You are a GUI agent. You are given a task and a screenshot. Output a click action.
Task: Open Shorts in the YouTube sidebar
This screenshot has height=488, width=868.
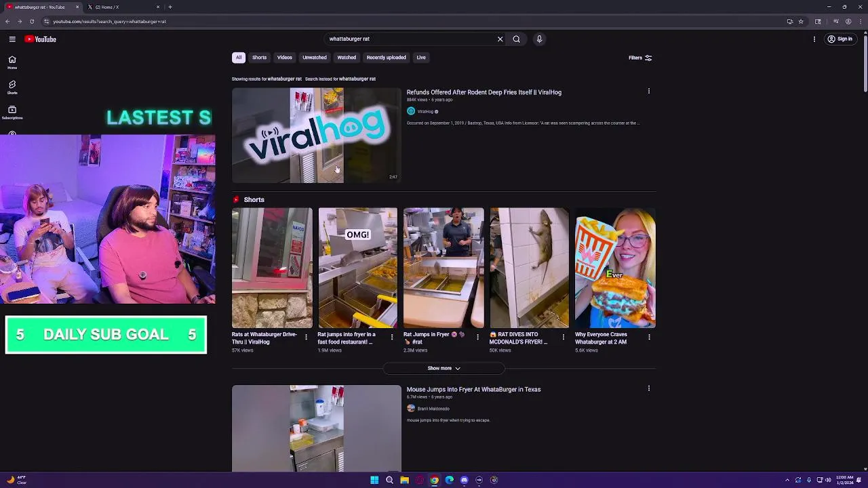[12, 87]
